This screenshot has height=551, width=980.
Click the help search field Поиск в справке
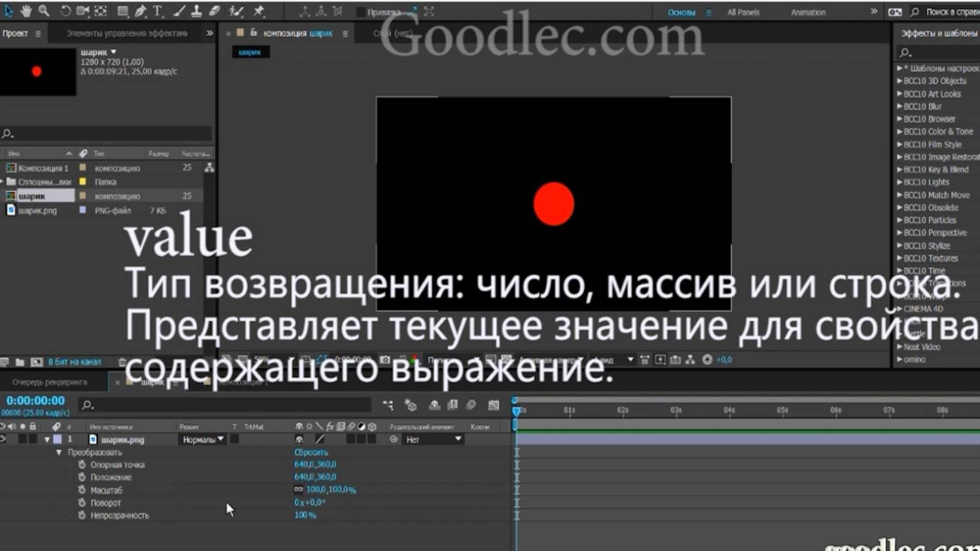951,12
